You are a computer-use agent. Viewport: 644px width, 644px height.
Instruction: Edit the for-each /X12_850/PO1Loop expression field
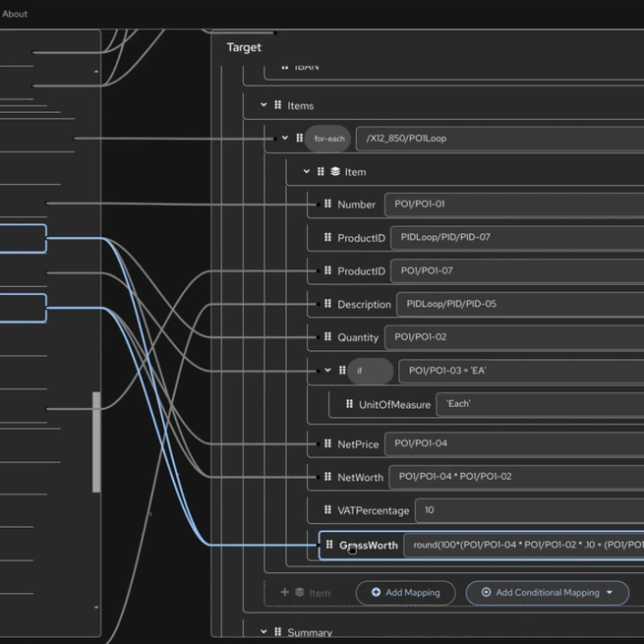499,139
